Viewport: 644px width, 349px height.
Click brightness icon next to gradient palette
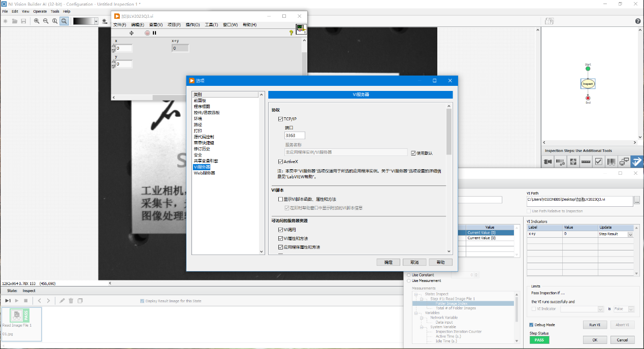pos(105,21)
